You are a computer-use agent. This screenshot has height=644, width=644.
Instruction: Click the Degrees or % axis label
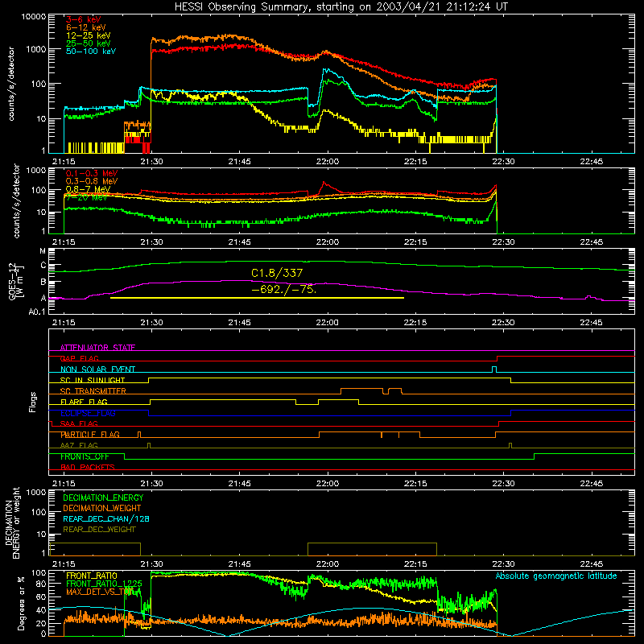point(22,603)
